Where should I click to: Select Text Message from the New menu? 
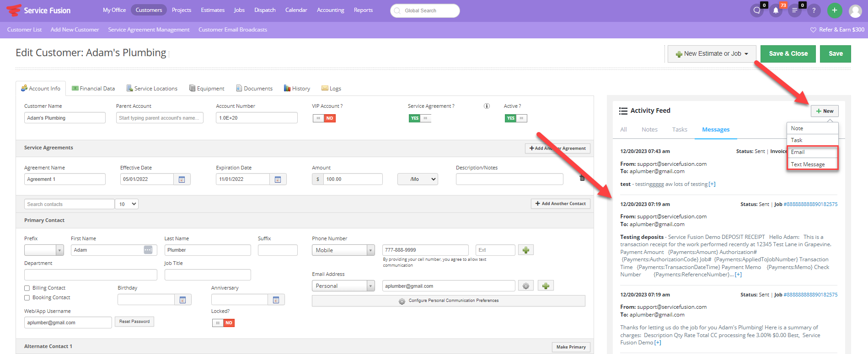click(x=812, y=164)
